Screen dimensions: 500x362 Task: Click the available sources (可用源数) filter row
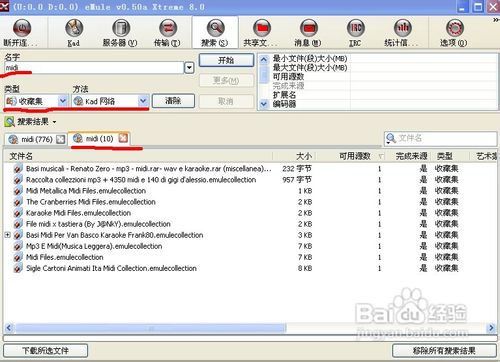coord(383,77)
